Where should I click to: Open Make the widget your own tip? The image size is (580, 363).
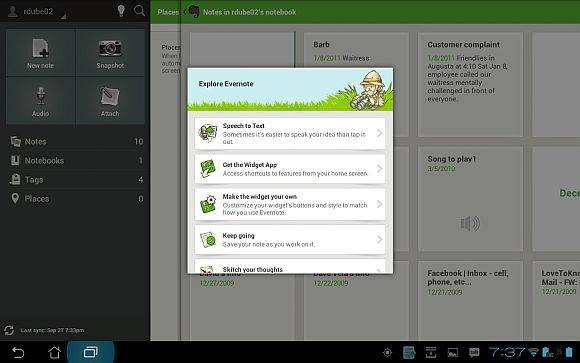click(x=290, y=204)
